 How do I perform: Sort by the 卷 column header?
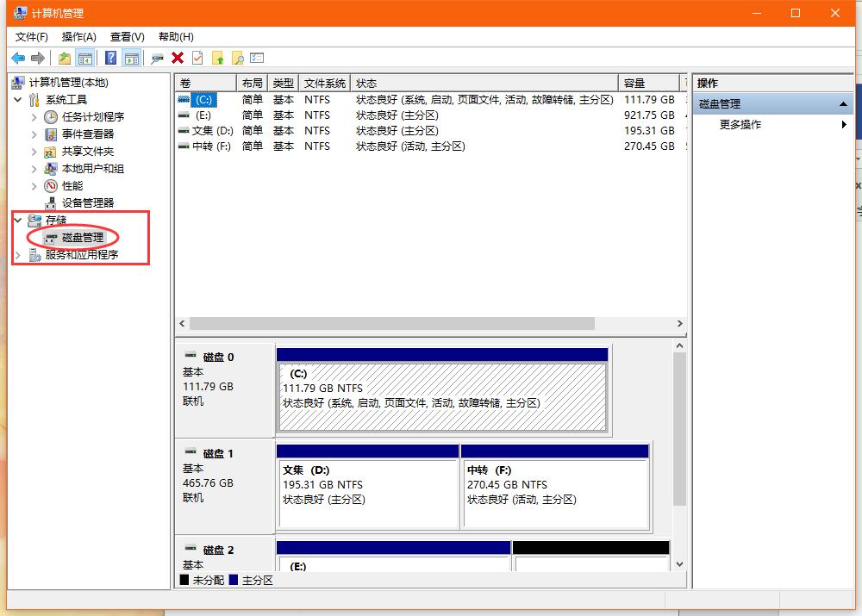pyautogui.click(x=206, y=83)
